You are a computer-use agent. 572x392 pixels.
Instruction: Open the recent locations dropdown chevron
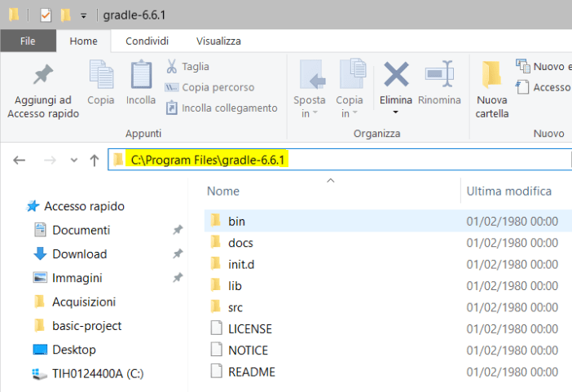point(74,160)
